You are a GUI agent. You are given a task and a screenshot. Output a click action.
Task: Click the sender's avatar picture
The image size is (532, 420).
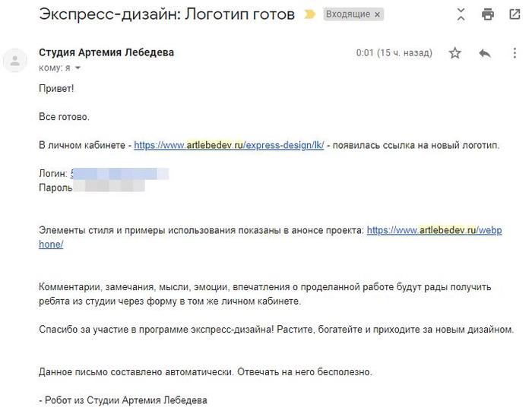click(15, 60)
